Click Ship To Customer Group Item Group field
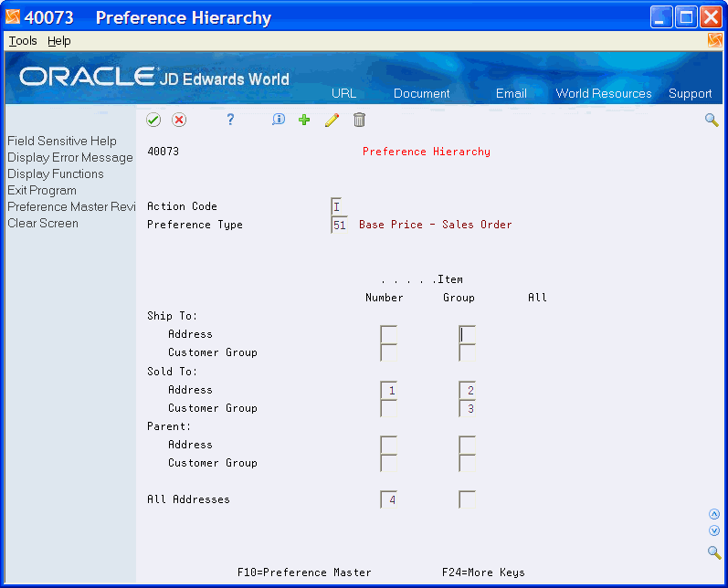Screen dimensions: 728x588 [x=467, y=352]
